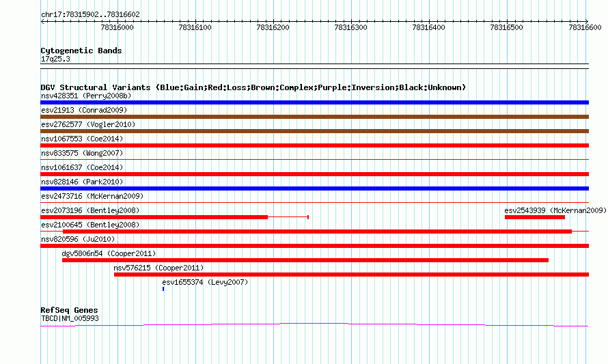Open the esv21913 (Conrad2009) label
Screen dimensions: 608x364
pyautogui.click(x=84, y=110)
